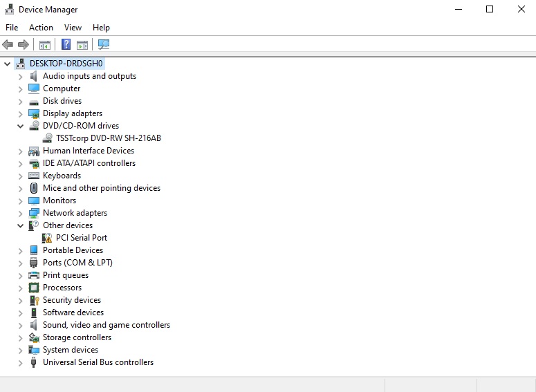This screenshot has height=392, width=536.
Task: Click the Forward arrow toolbar icon
Action: (x=24, y=44)
